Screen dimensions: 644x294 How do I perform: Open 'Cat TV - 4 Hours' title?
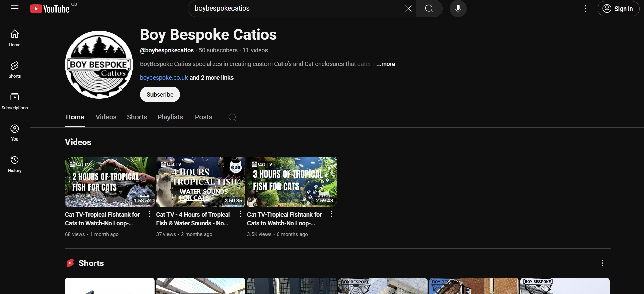click(x=193, y=219)
